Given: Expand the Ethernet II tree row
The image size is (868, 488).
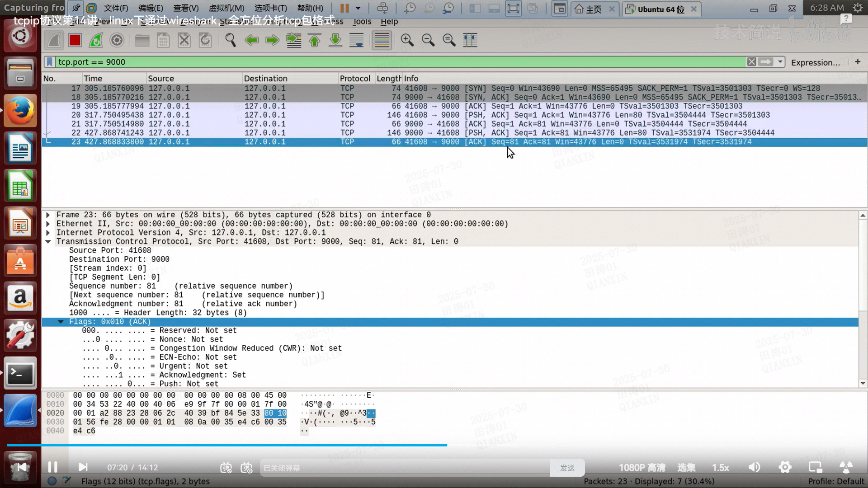Looking at the screenshot, I should pos(48,224).
